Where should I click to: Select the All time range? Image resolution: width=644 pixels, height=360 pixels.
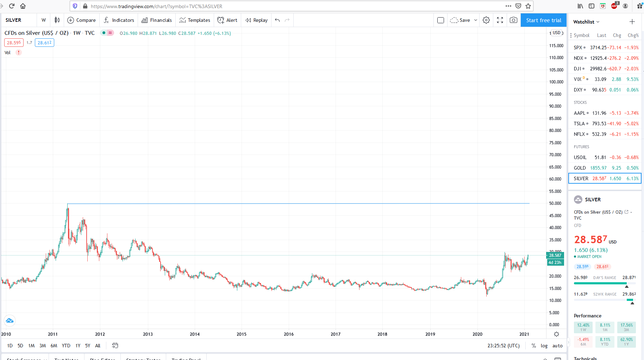pyautogui.click(x=98, y=346)
